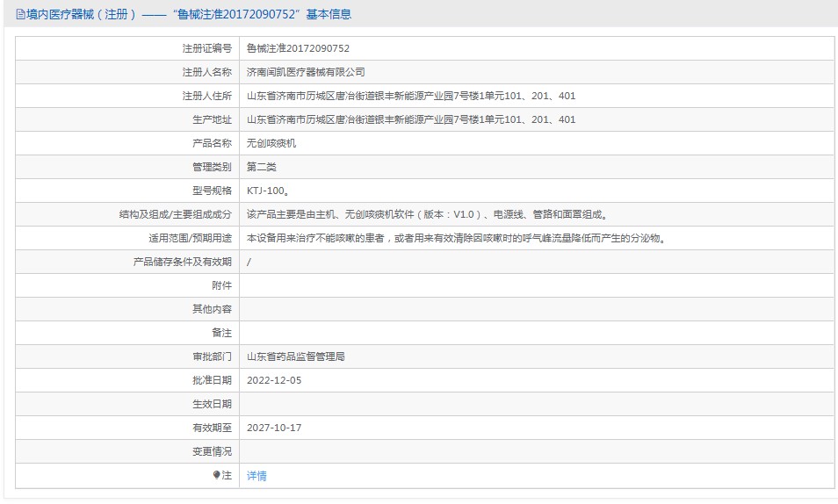Click the 变更情况 row label

coord(212,452)
